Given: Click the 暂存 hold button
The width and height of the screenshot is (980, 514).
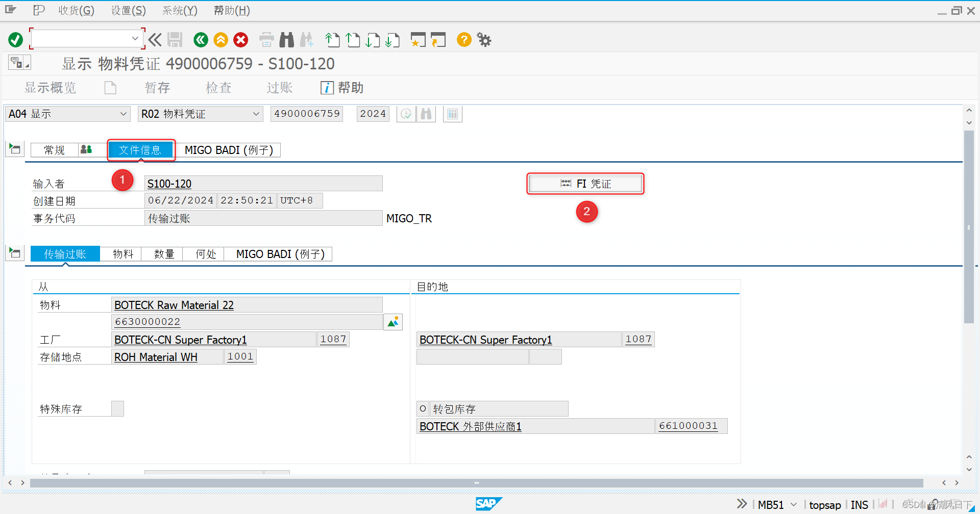Looking at the screenshot, I should [x=157, y=88].
